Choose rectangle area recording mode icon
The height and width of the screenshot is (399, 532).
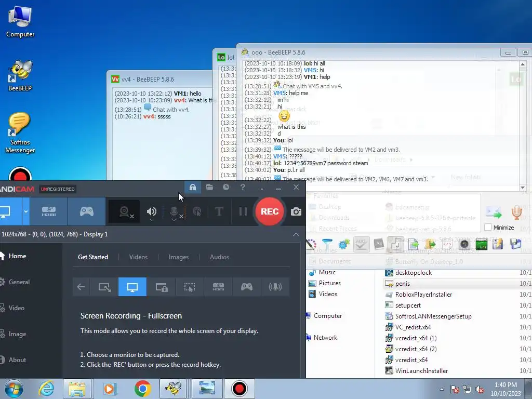(x=104, y=287)
